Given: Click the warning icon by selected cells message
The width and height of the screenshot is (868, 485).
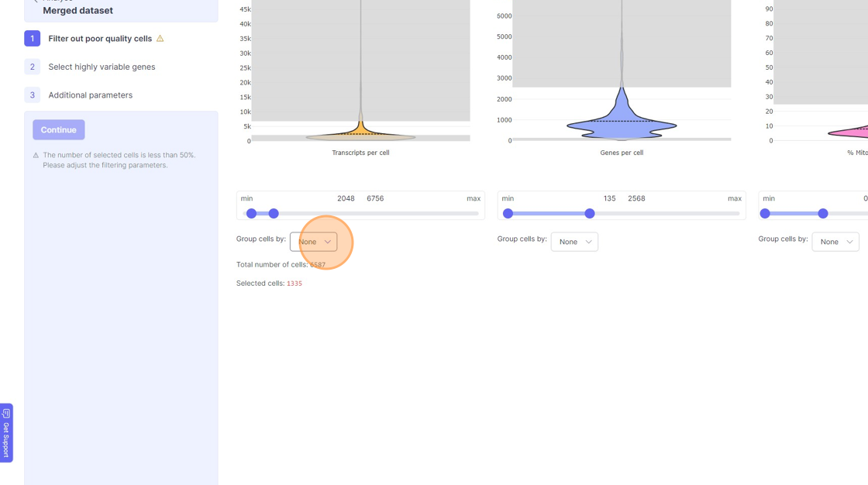Looking at the screenshot, I should coord(36,156).
